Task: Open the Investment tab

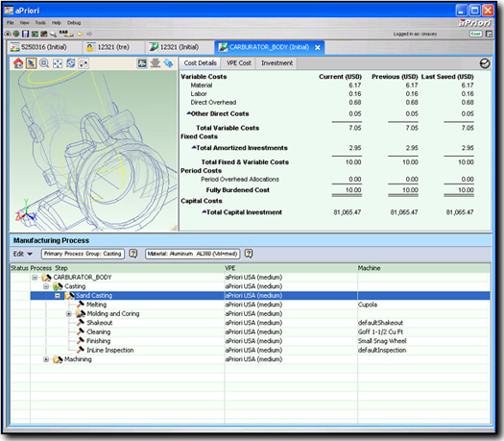Action: point(276,63)
